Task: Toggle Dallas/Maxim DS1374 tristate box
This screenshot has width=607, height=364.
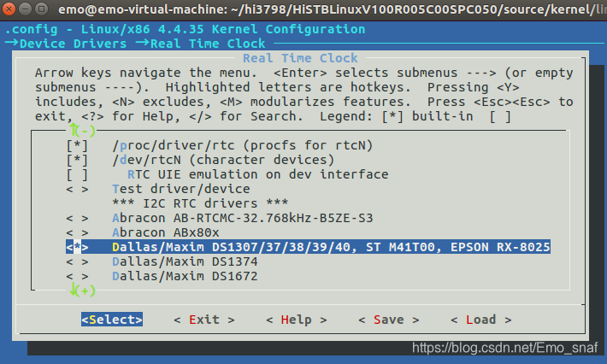Action: [77, 261]
